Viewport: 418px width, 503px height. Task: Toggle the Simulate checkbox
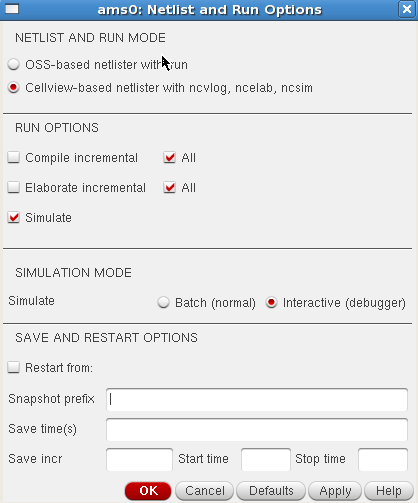point(14,217)
